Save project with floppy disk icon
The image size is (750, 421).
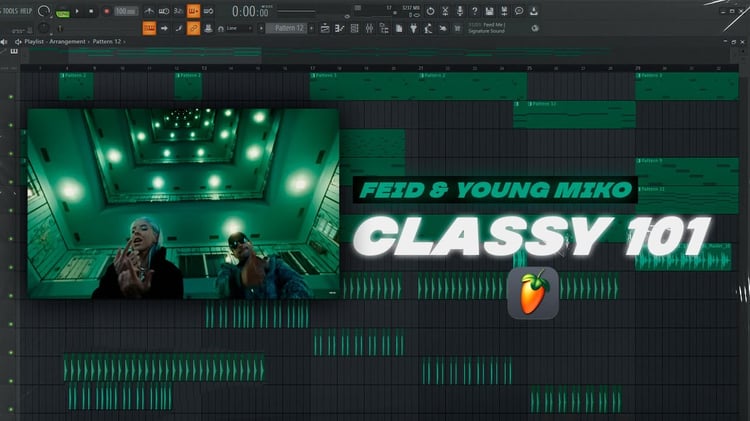[489, 11]
